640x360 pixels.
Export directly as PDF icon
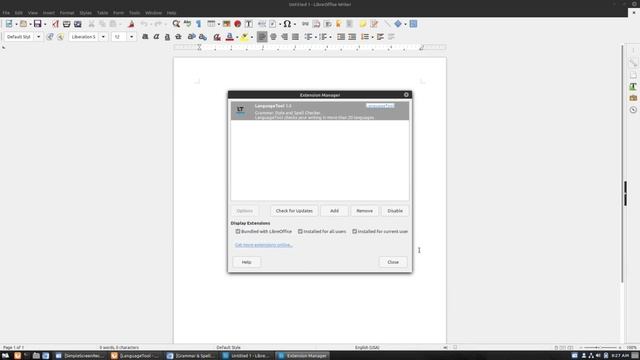pos(55,24)
